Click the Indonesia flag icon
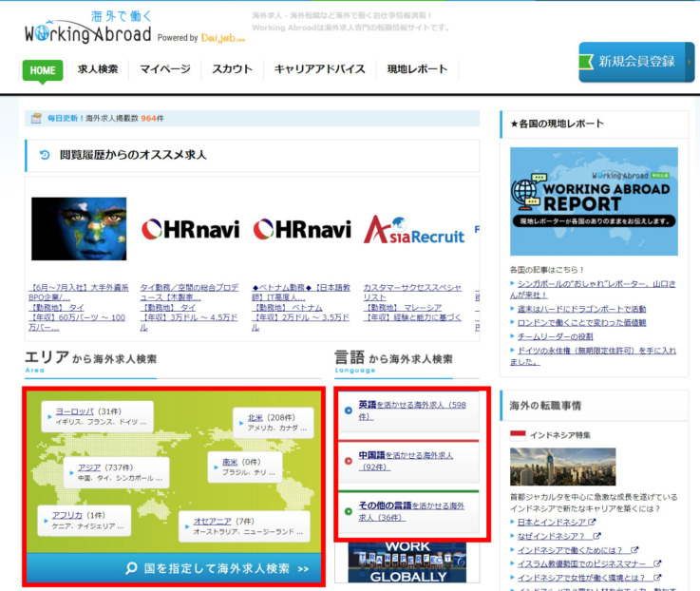 518,435
